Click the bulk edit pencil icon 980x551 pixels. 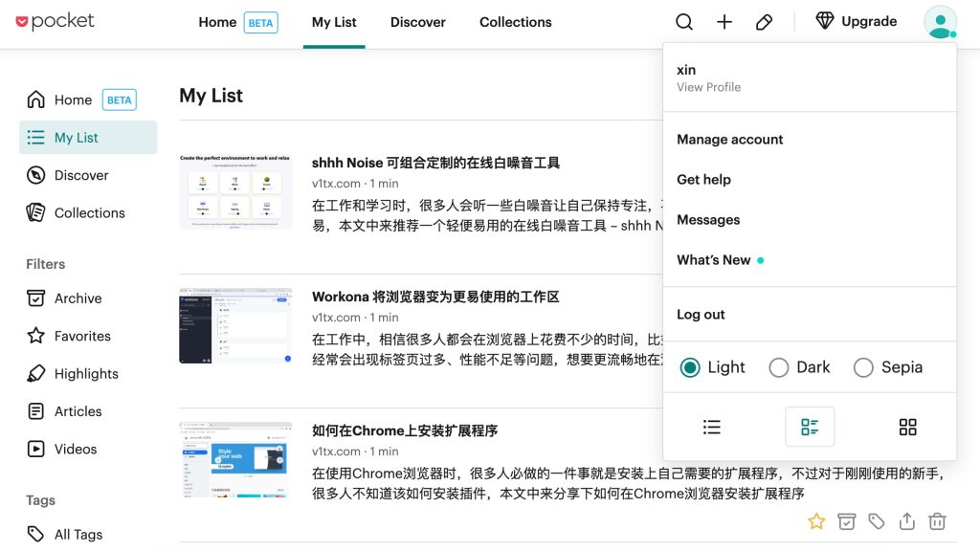pyautogui.click(x=764, y=22)
